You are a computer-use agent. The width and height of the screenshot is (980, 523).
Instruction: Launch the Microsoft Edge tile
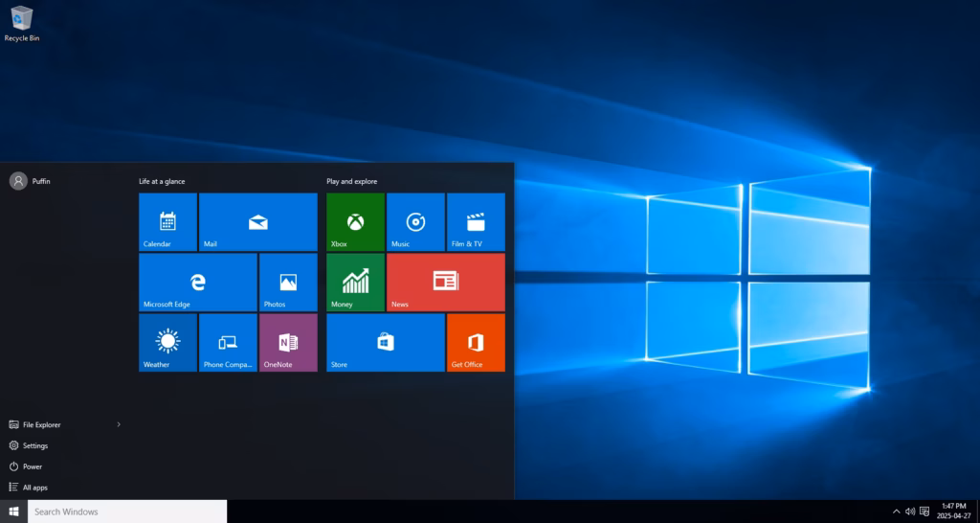[x=198, y=283]
